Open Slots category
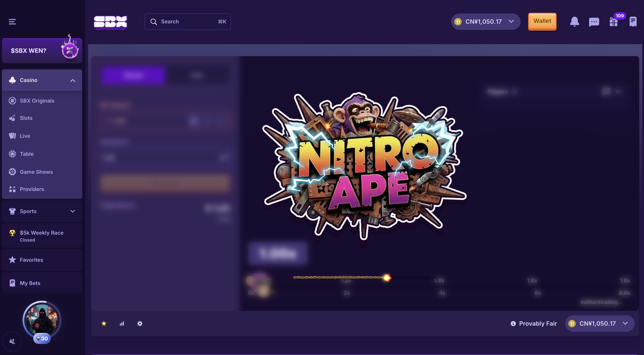This screenshot has width=644, height=355. [42, 118]
